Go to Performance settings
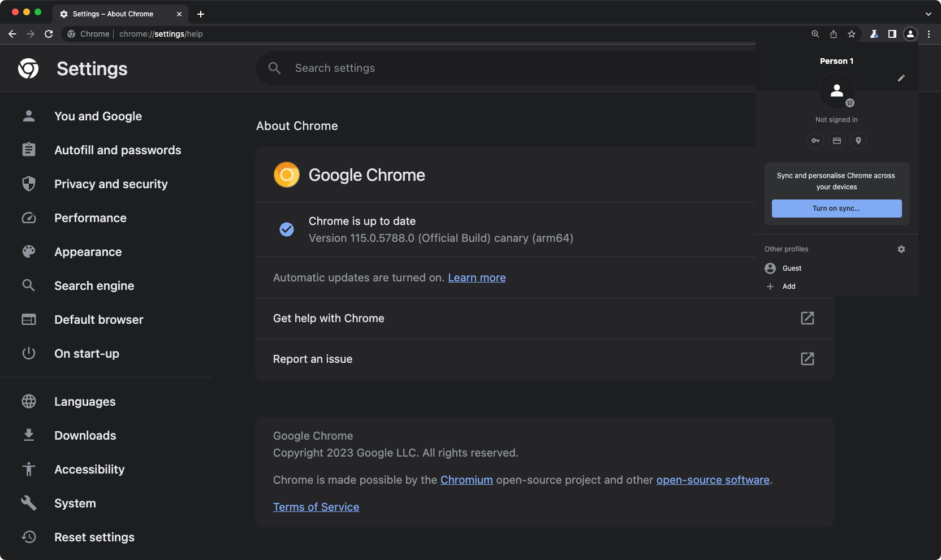The image size is (941, 560). tap(90, 218)
